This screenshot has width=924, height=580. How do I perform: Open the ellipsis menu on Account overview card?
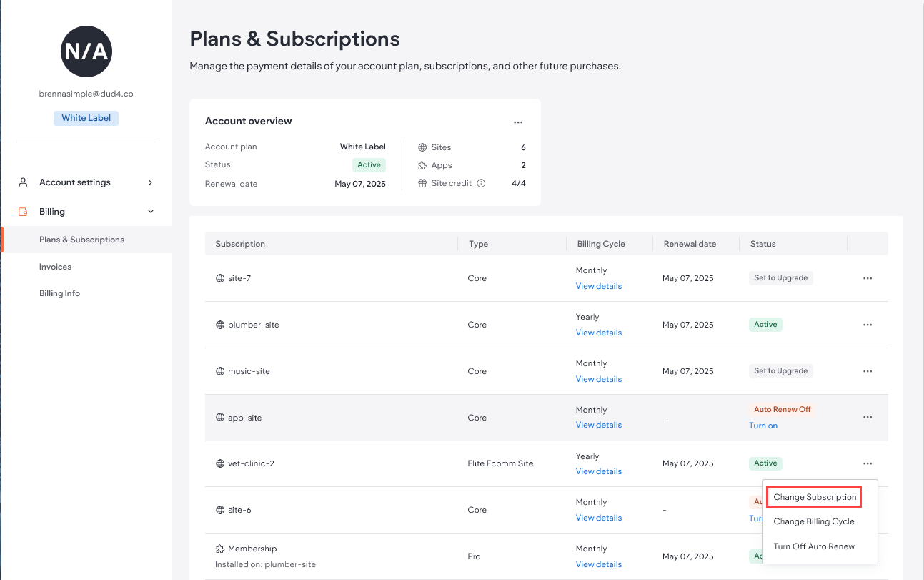[518, 122]
